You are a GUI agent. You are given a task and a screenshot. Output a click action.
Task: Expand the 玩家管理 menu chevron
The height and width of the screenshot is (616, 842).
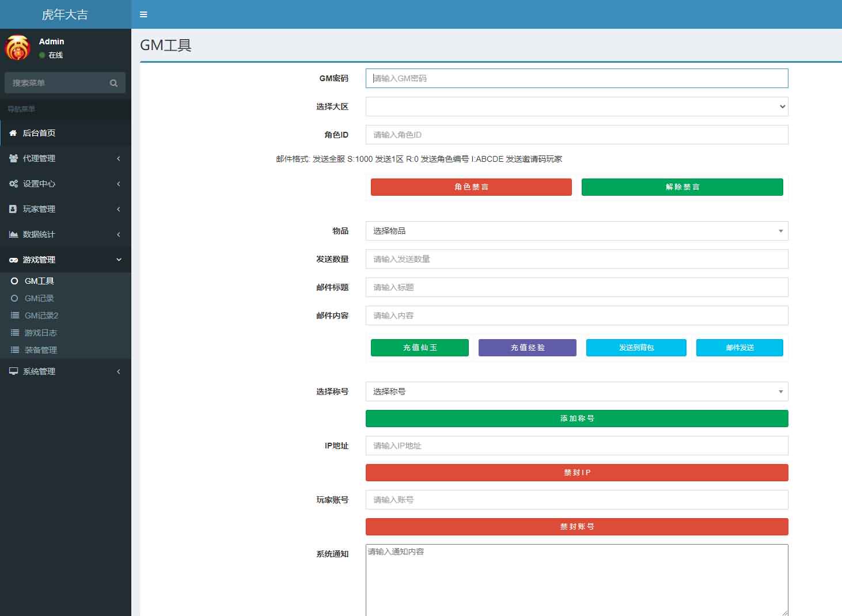click(119, 209)
